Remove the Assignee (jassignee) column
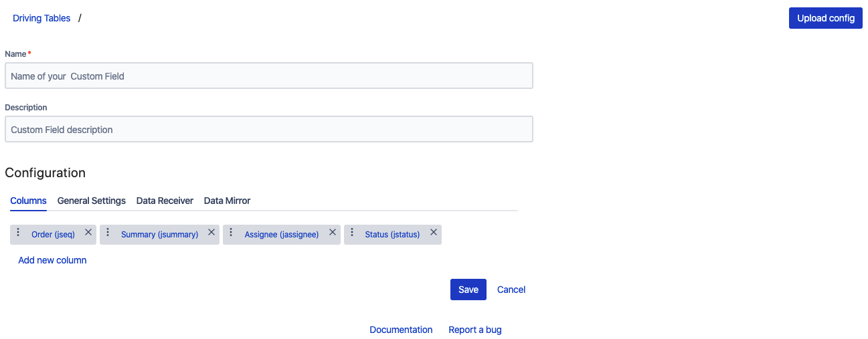This screenshot has width=868, height=339. pos(333,233)
